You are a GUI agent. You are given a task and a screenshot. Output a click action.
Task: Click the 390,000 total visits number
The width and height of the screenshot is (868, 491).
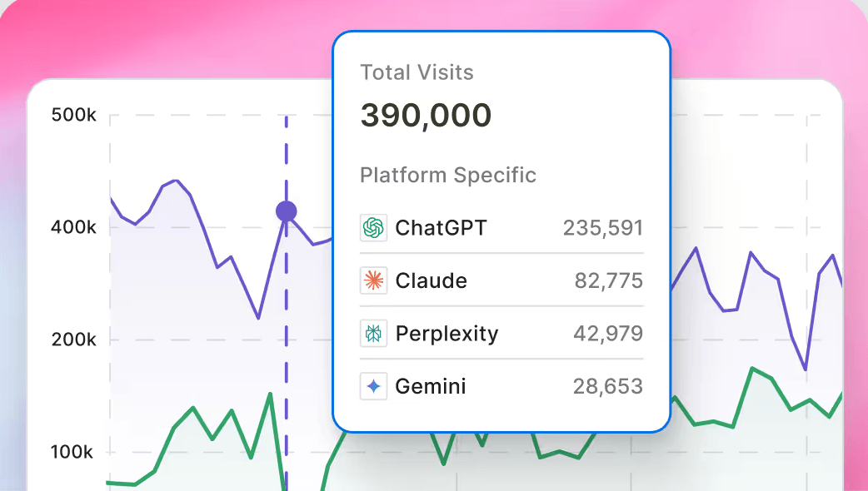tap(426, 116)
